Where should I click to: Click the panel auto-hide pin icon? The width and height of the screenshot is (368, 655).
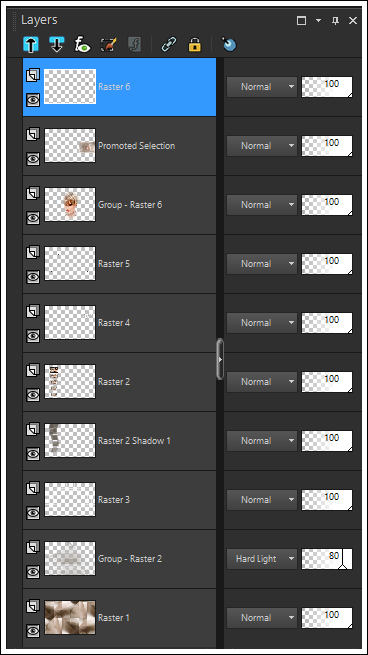335,20
